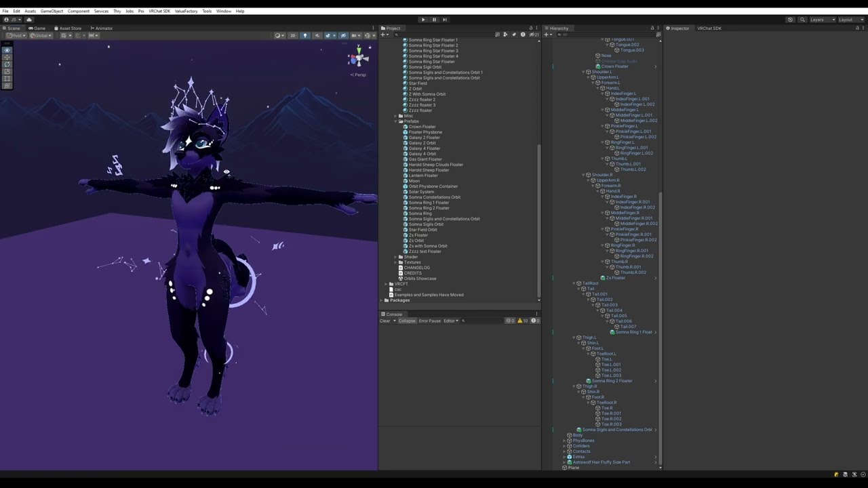Open the Console panel three-dot options menu
Screen dimensions: 868x488
click(538, 314)
